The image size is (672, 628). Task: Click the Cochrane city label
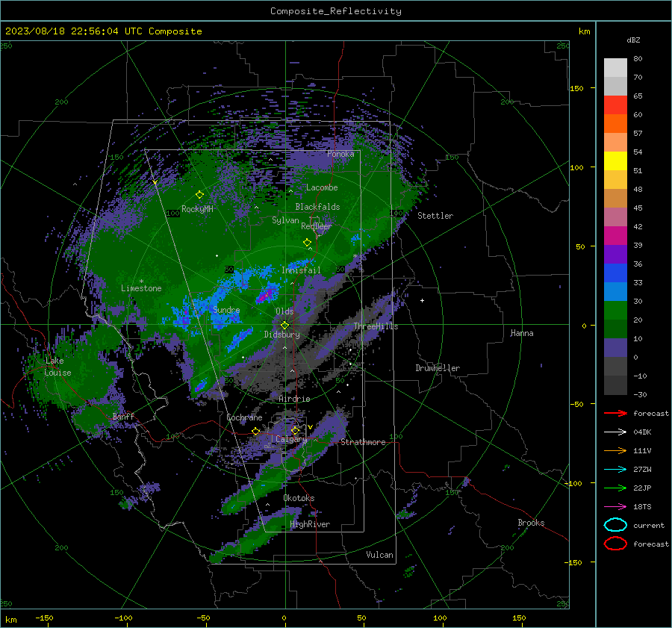(244, 417)
